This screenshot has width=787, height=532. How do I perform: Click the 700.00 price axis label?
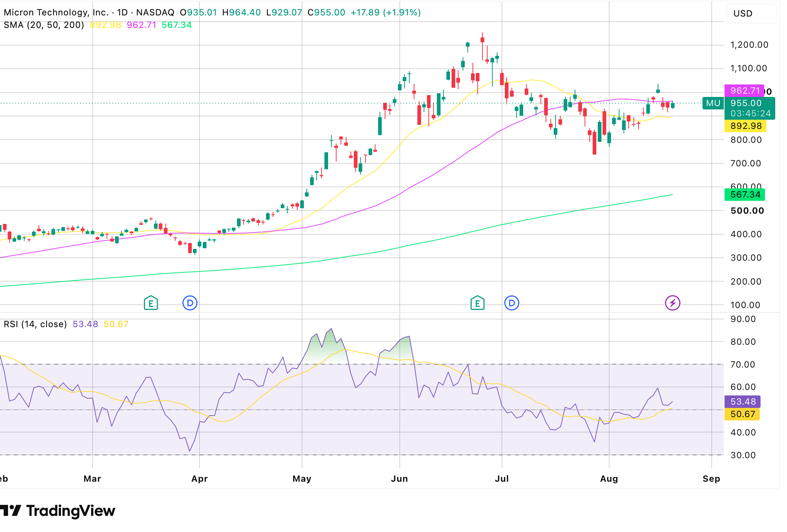click(745, 163)
